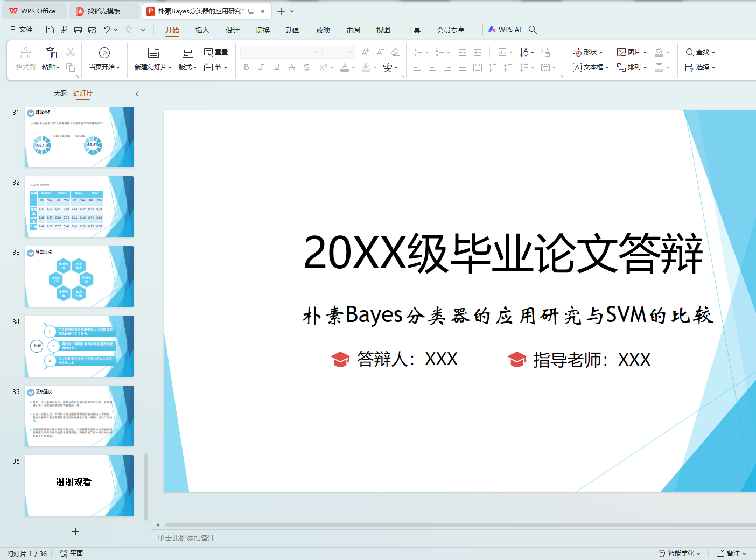The height and width of the screenshot is (560, 756).
Task: Open Print Preview from quick access toolbar
Action: point(92,30)
